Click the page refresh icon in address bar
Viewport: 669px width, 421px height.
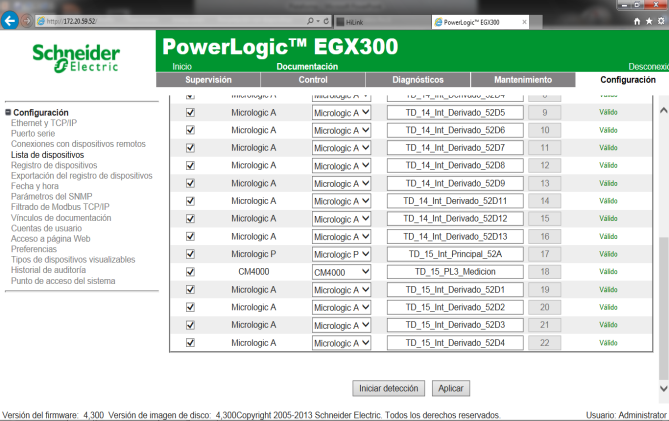[x=326, y=21]
